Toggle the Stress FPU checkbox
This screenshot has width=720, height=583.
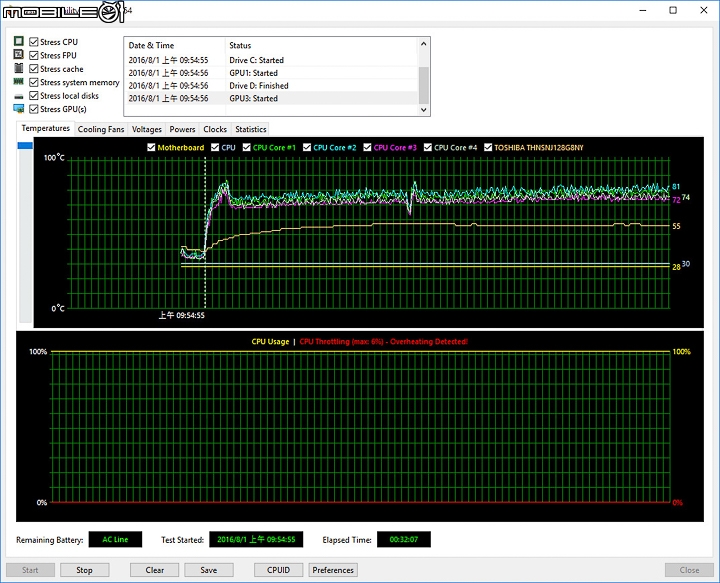(x=34, y=55)
